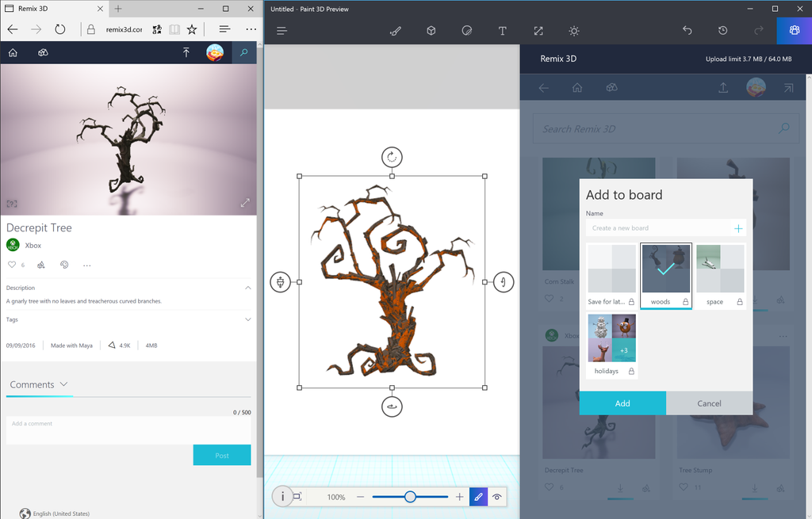This screenshot has width=812, height=519.
Task: Open the 3D objects cube tool
Action: (x=431, y=31)
